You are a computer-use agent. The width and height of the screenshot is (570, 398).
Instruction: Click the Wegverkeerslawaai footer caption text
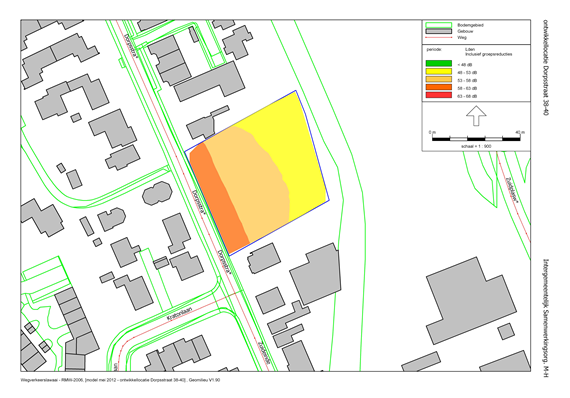(x=120, y=380)
